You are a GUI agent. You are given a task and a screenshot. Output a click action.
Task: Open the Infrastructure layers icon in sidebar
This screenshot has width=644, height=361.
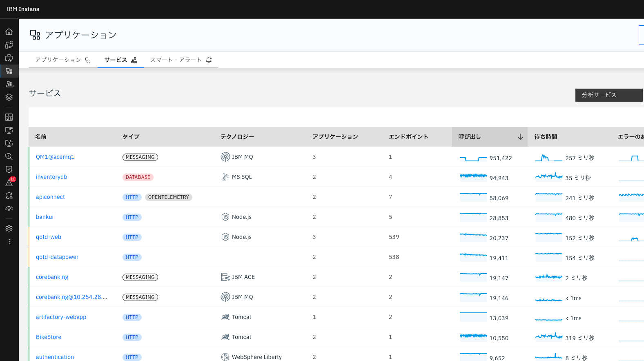point(9,97)
